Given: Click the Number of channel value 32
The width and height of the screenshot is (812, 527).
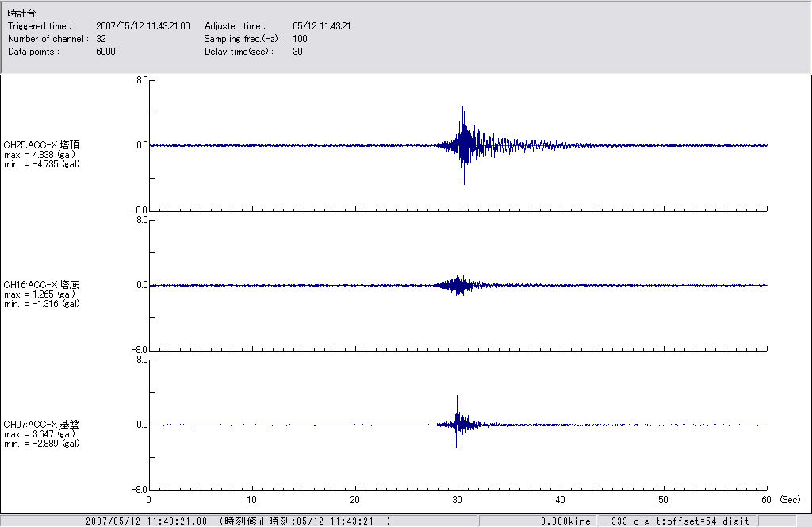Looking at the screenshot, I should pos(101,39).
